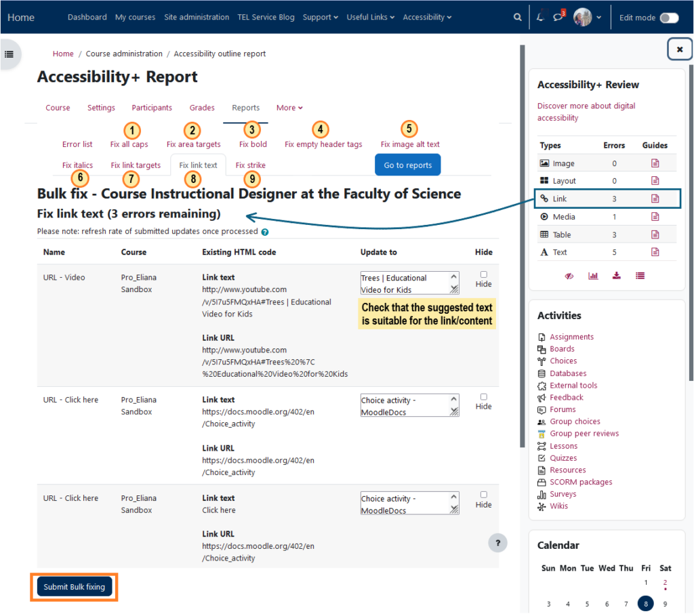This screenshot has width=694, height=616.
Task: Expand the Support dropdown menu
Action: coord(320,18)
